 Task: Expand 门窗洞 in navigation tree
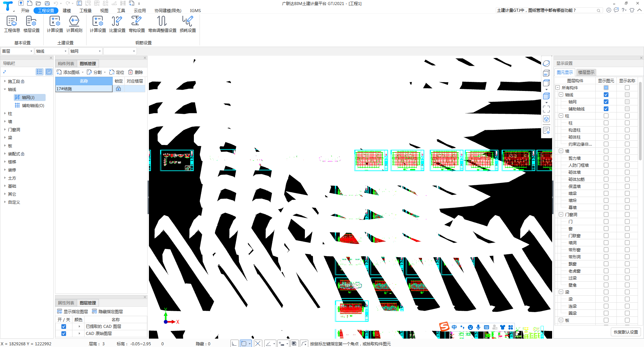(x=5, y=130)
